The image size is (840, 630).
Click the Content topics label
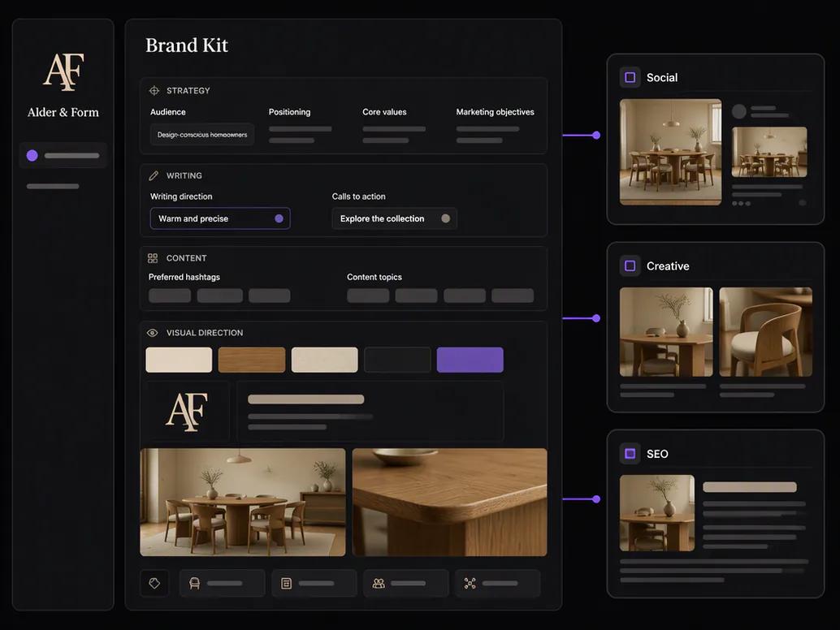375,277
